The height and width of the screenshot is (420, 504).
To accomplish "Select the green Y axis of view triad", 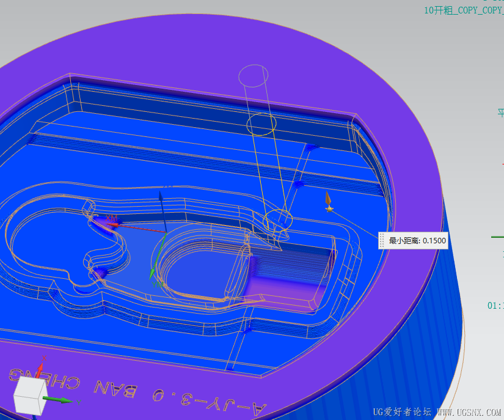I will 58,400.
